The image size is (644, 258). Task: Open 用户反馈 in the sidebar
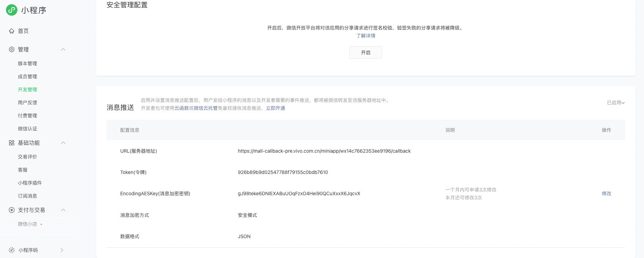(x=27, y=103)
